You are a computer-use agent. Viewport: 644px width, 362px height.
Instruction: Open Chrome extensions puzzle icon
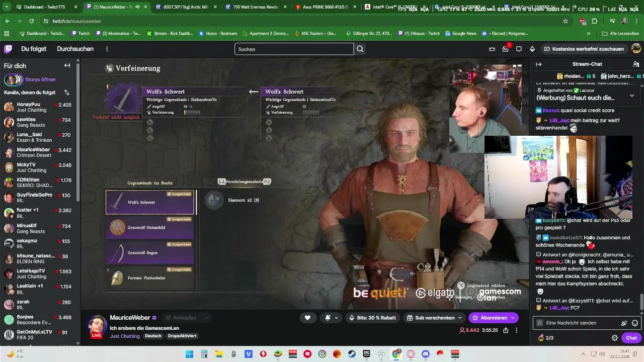pos(594,21)
